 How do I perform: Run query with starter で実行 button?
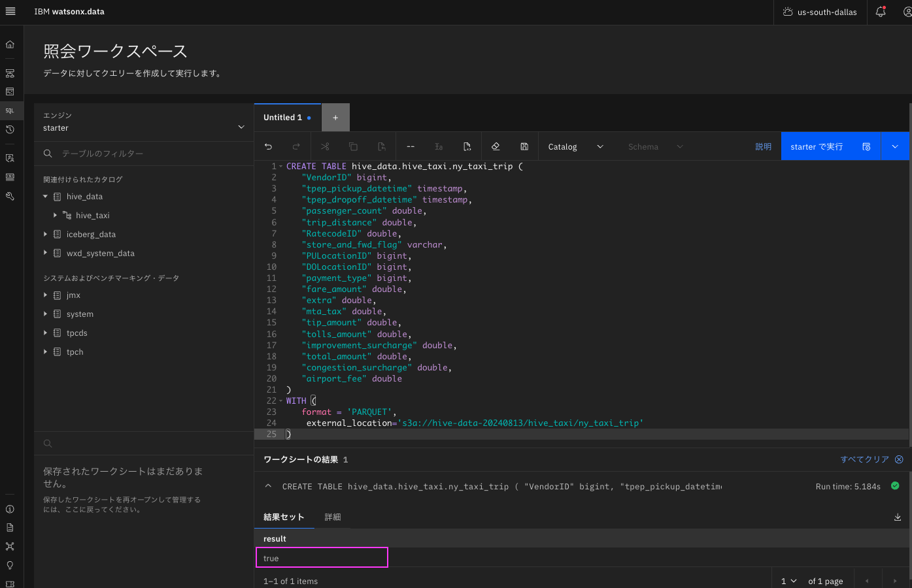817,147
